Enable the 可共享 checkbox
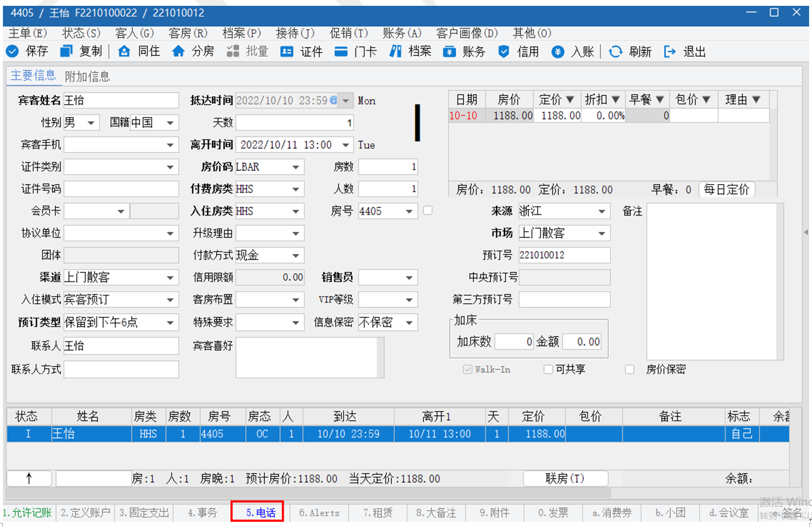Screen dimensions: 812x527 coord(548,369)
